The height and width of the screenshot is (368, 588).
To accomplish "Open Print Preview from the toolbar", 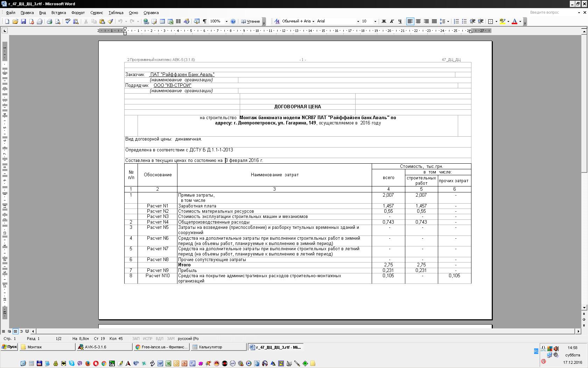I will pyautogui.click(x=58, y=21).
